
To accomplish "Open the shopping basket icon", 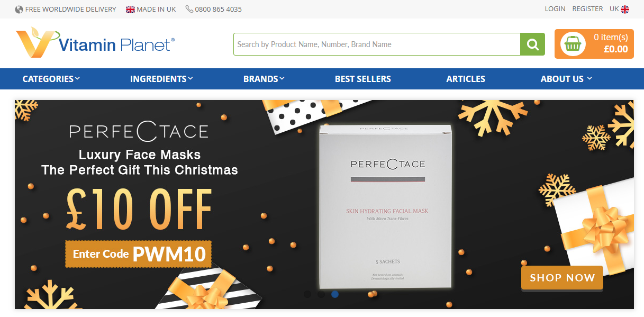I will (x=573, y=44).
